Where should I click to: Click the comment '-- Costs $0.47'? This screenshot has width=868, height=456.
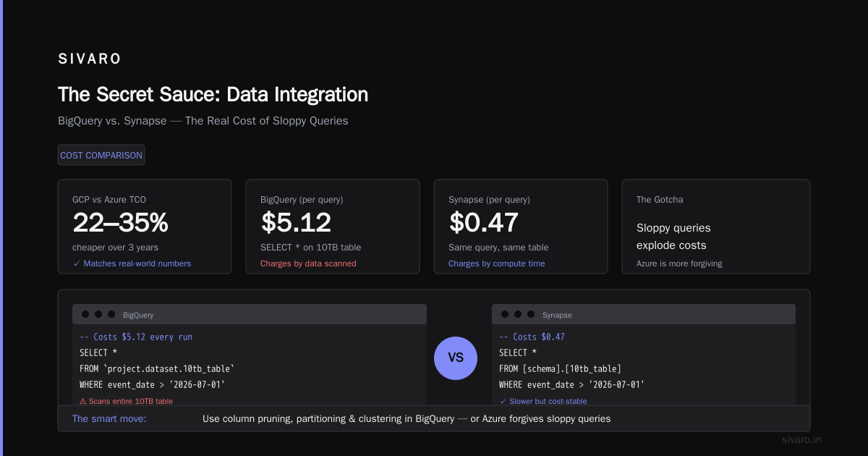coord(532,337)
